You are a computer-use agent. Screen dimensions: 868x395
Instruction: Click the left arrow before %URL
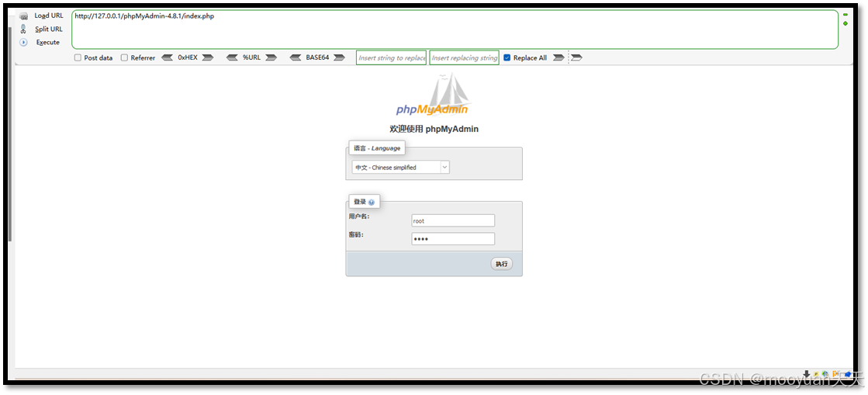coord(232,57)
